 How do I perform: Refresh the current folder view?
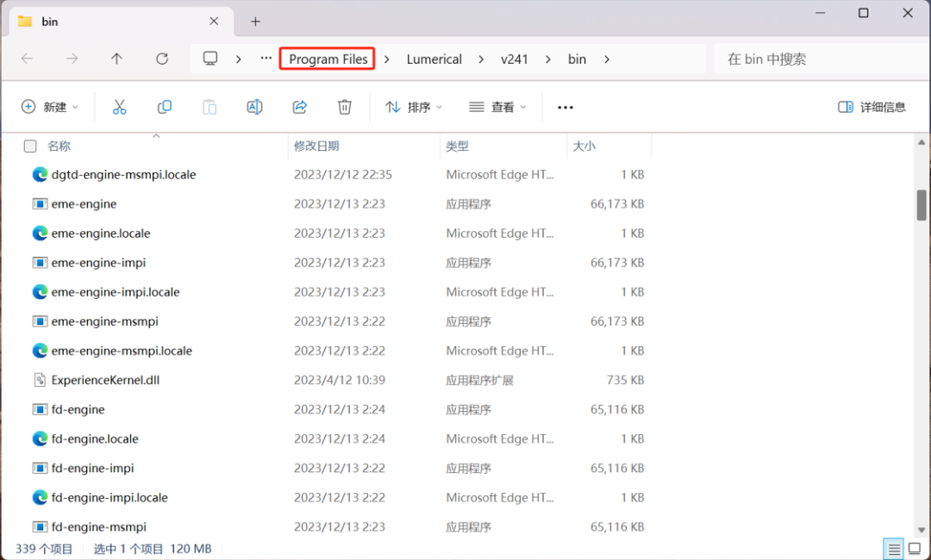pos(162,59)
